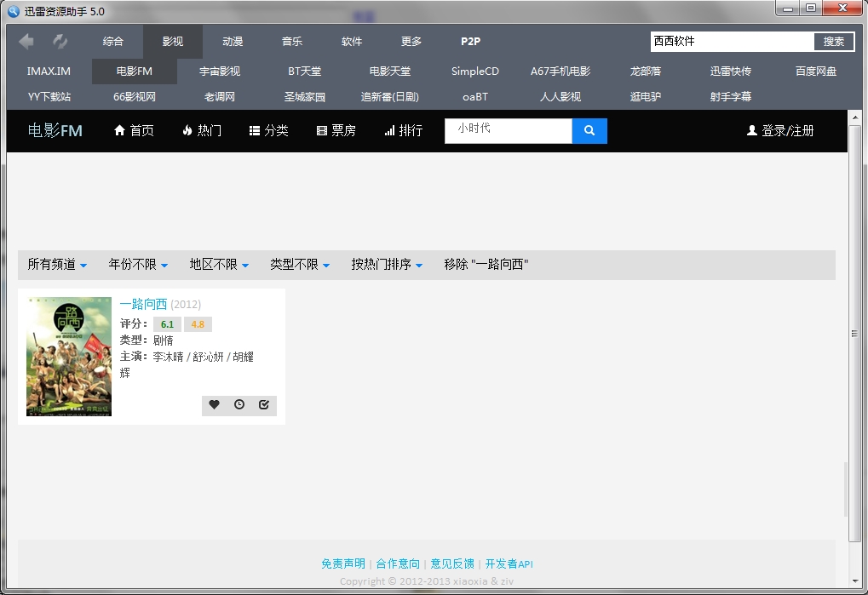Select the 逛电驴 source
This screenshot has width=868, height=595.
646,97
